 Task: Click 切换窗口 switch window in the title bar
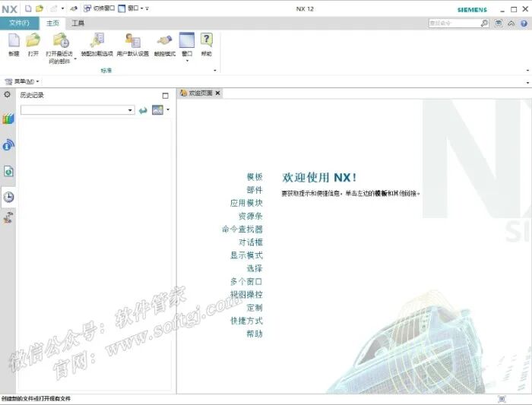click(x=100, y=8)
